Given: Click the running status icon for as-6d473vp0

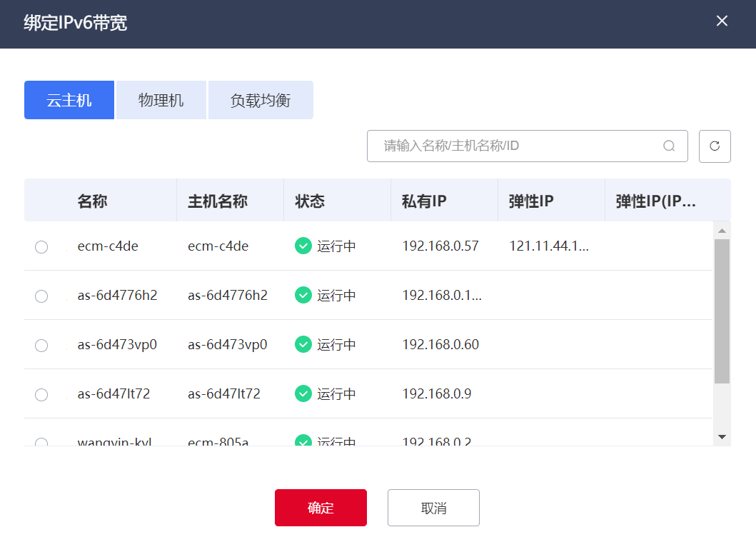Looking at the screenshot, I should click(x=303, y=345).
